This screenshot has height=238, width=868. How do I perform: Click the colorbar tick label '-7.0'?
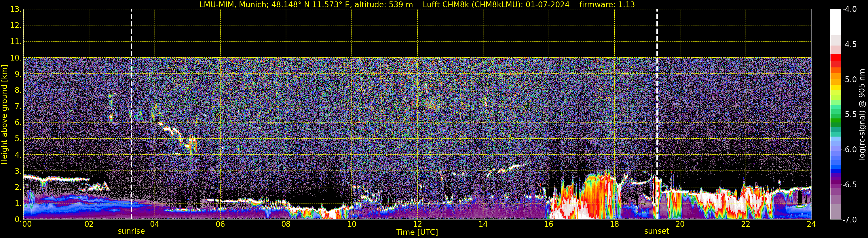[849, 220]
